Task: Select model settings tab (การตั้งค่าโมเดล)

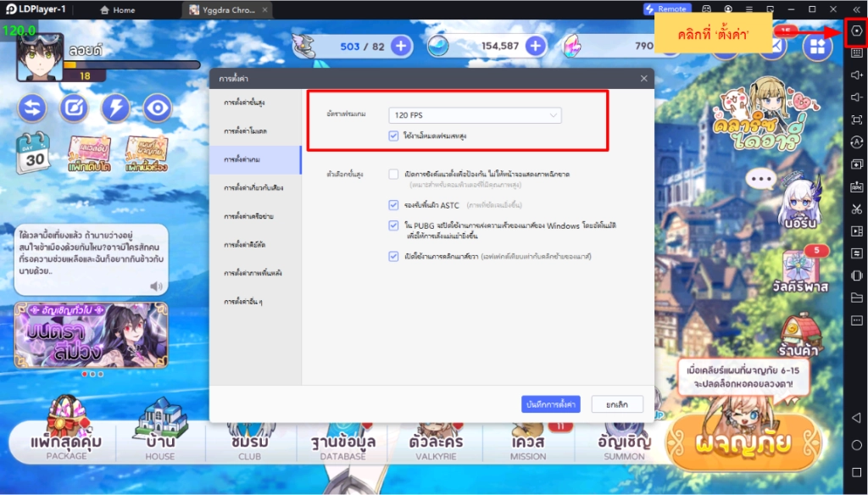Action: pyautogui.click(x=256, y=131)
